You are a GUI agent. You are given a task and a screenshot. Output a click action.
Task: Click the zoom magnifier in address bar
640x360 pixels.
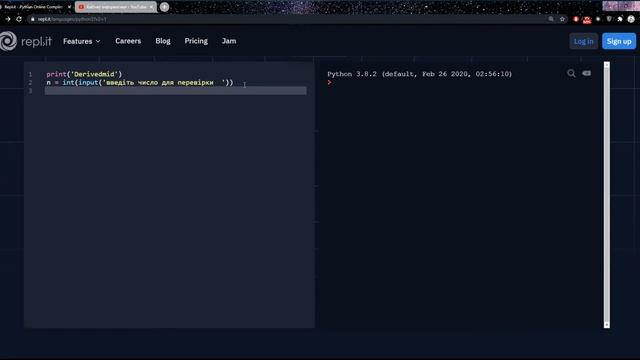pyautogui.click(x=551, y=19)
